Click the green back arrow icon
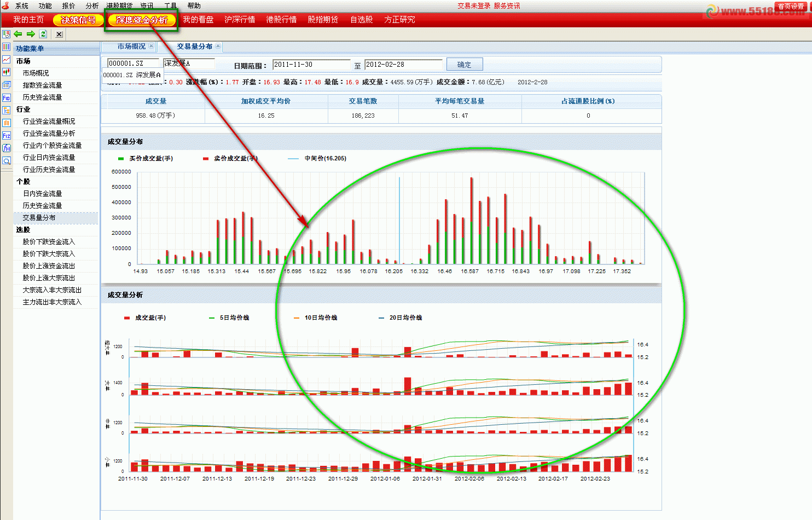The height and width of the screenshot is (520, 812). click(18, 34)
